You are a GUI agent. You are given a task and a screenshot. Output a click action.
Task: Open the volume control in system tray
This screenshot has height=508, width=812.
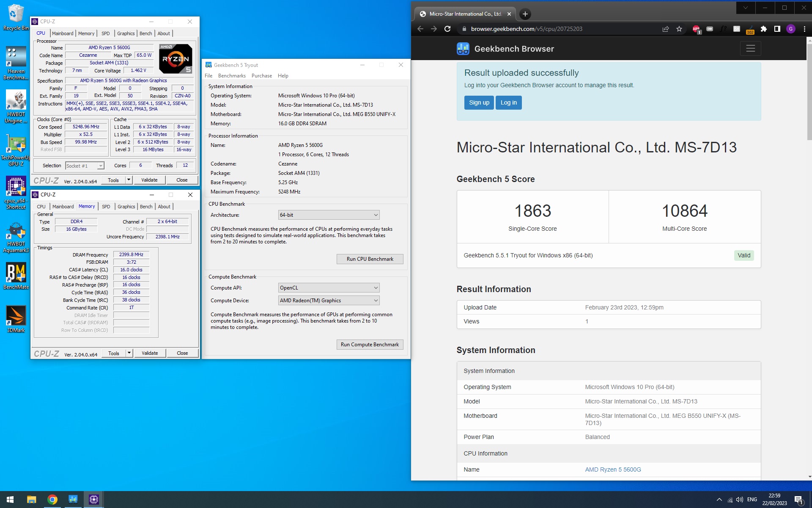(740, 500)
